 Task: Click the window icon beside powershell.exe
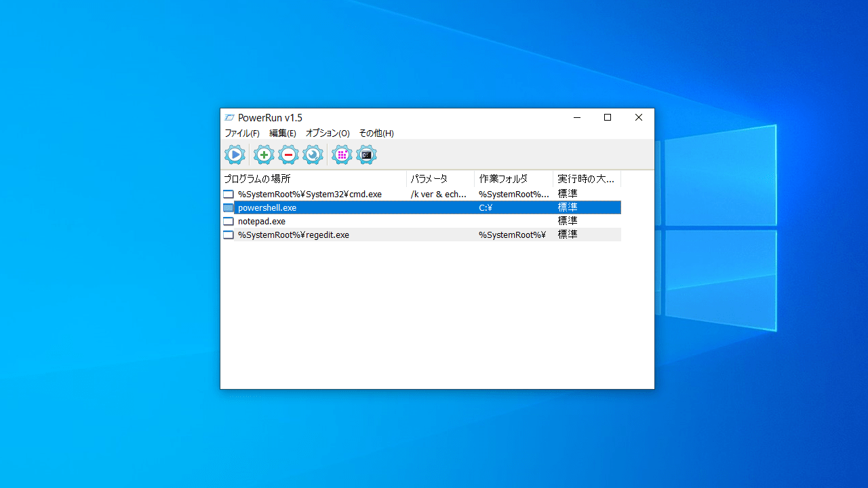pyautogui.click(x=229, y=208)
